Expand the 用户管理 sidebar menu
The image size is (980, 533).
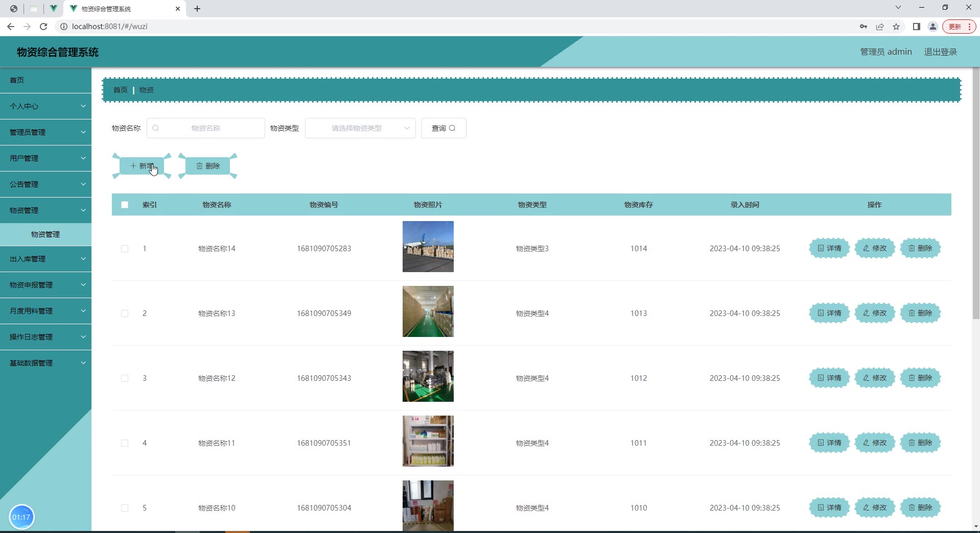[x=45, y=158]
